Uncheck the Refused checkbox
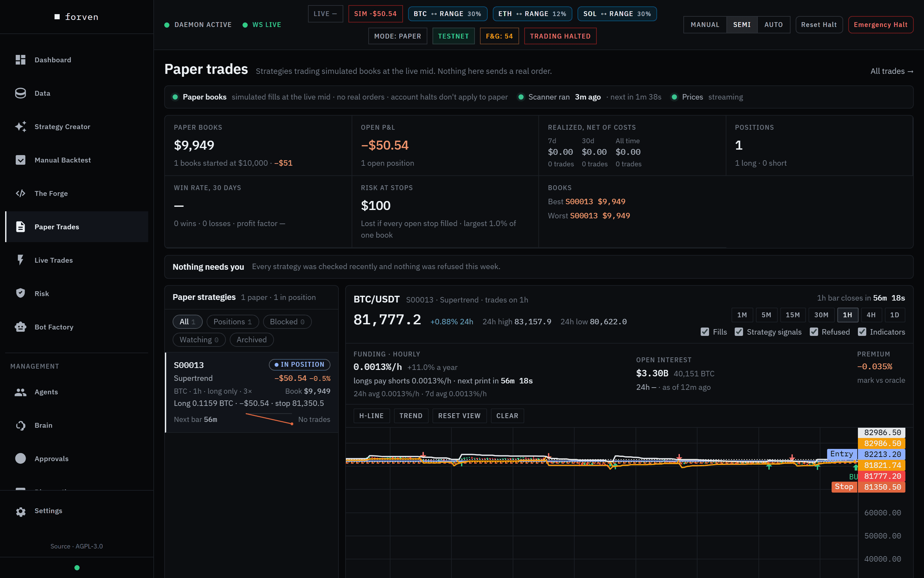 point(814,332)
